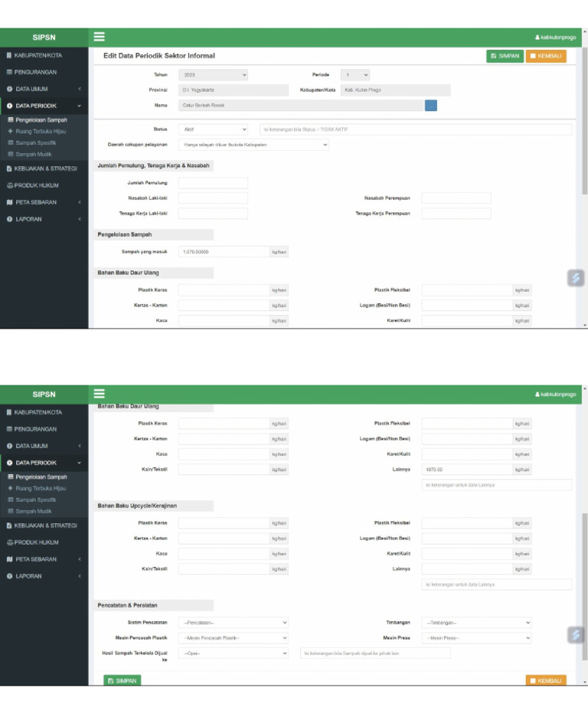
Task: Open the Periode dropdown
Action: [355, 74]
